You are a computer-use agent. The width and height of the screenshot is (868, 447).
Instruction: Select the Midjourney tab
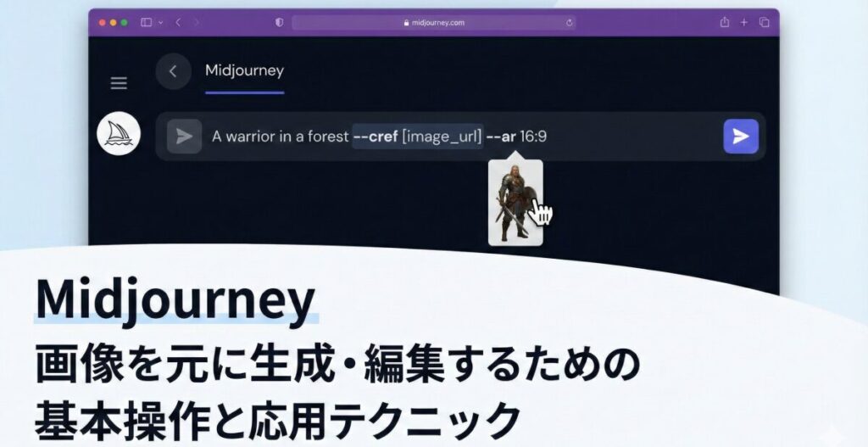pyautogui.click(x=244, y=71)
